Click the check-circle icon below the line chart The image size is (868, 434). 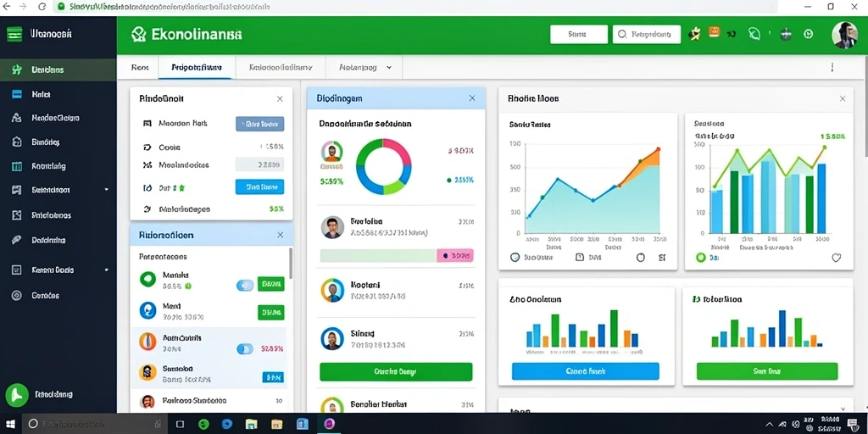click(515, 258)
